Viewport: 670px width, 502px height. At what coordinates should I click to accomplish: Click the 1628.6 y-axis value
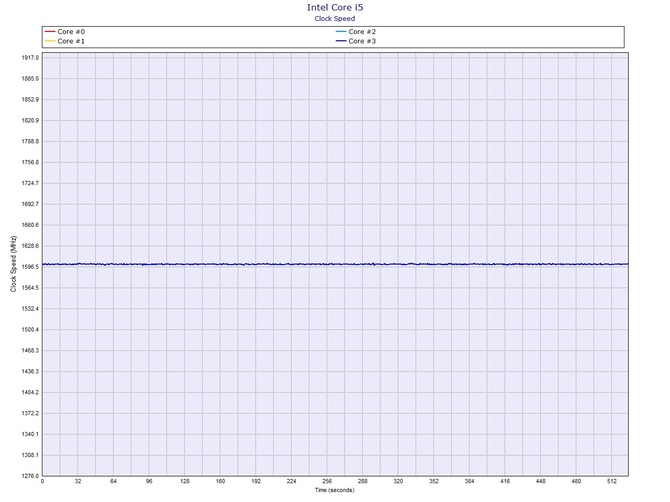pyautogui.click(x=30, y=246)
